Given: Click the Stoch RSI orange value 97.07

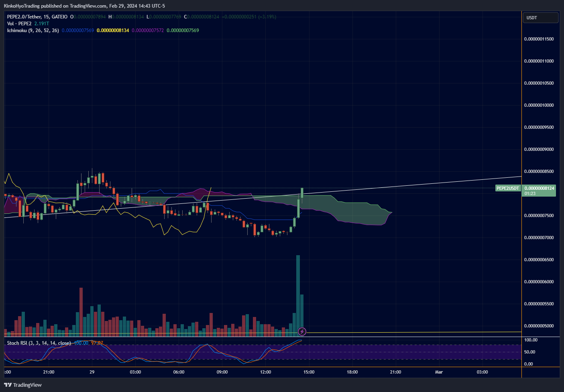Looking at the screenshot, I should click(x=97, y=343).
